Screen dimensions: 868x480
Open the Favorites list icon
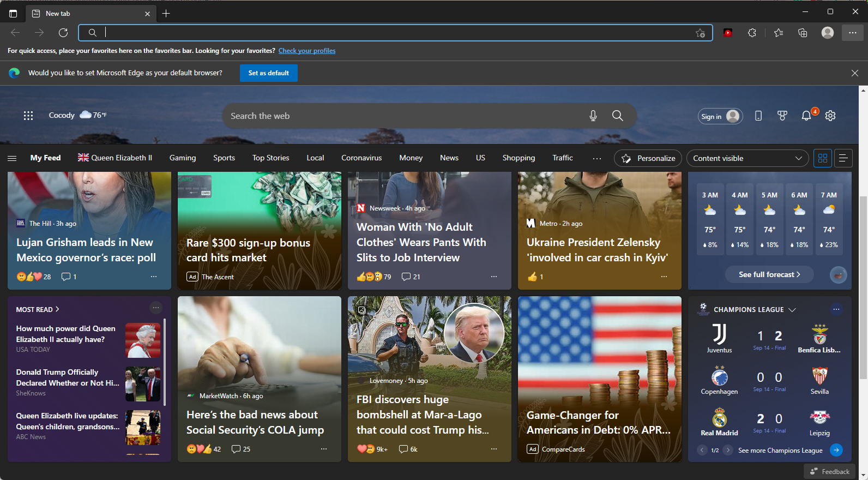(779, 33)
